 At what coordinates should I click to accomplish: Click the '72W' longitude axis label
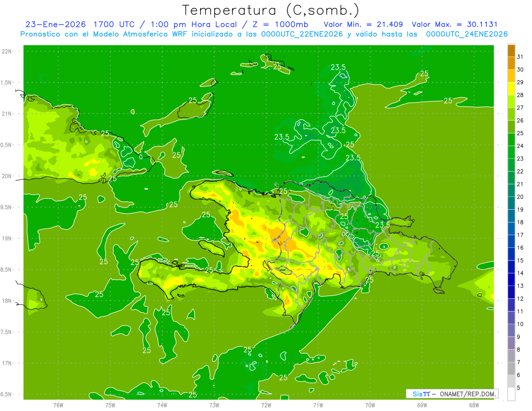click(x=266, y=405)
